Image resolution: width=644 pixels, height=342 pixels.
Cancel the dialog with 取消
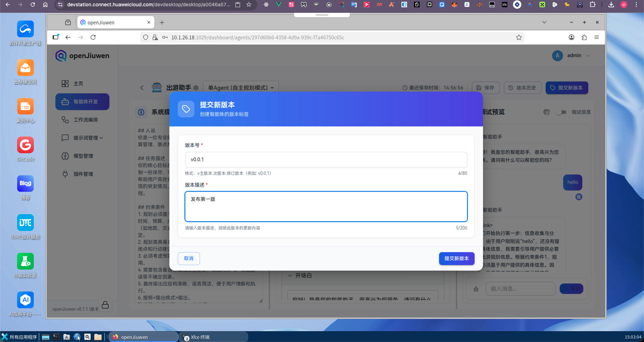189,258
